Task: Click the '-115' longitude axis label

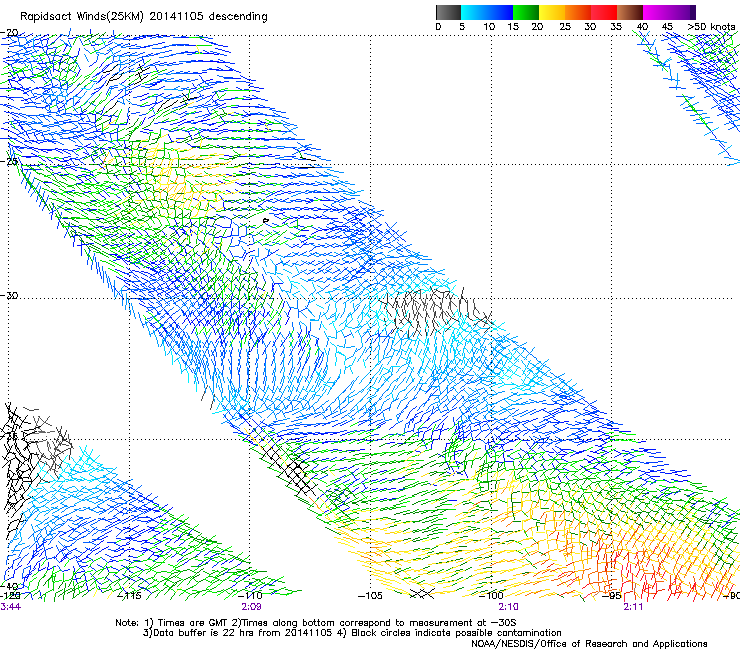Action: [x=129, y=596]
